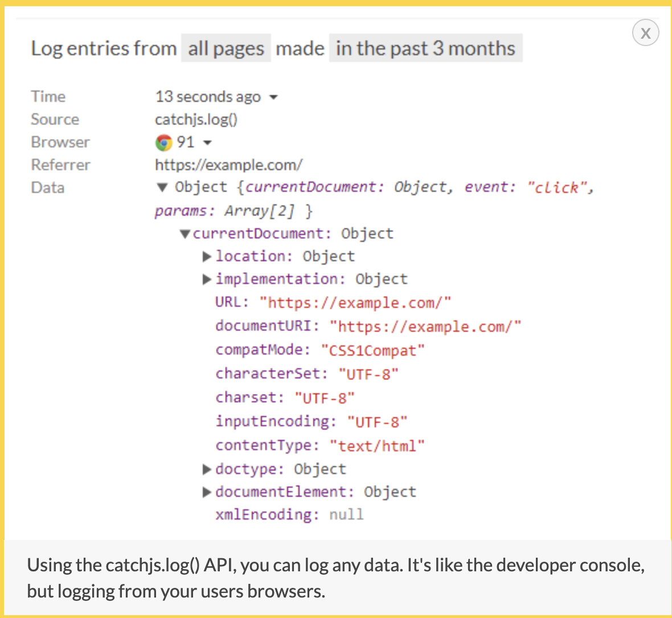Expand the documentElement object

[x=207, y=492]
